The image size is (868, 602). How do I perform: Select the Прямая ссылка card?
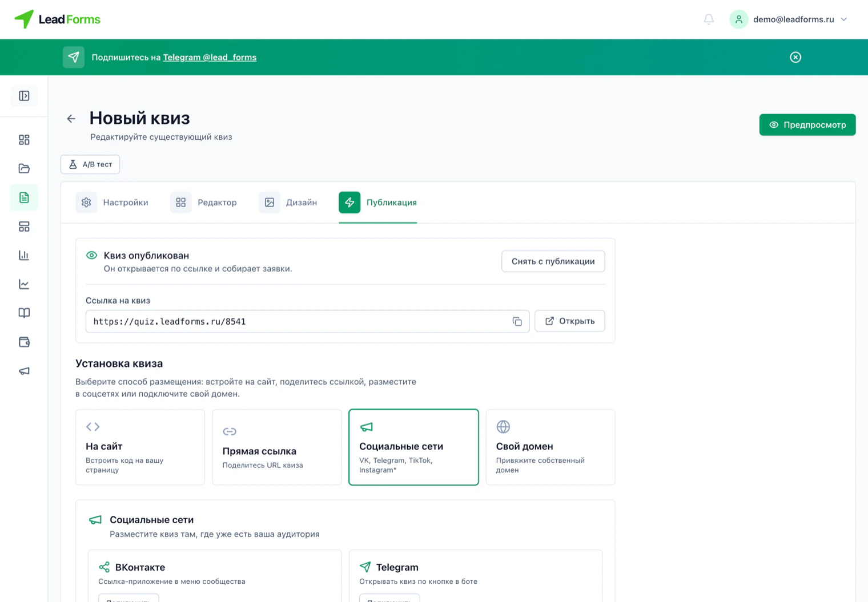pos(277,447)
